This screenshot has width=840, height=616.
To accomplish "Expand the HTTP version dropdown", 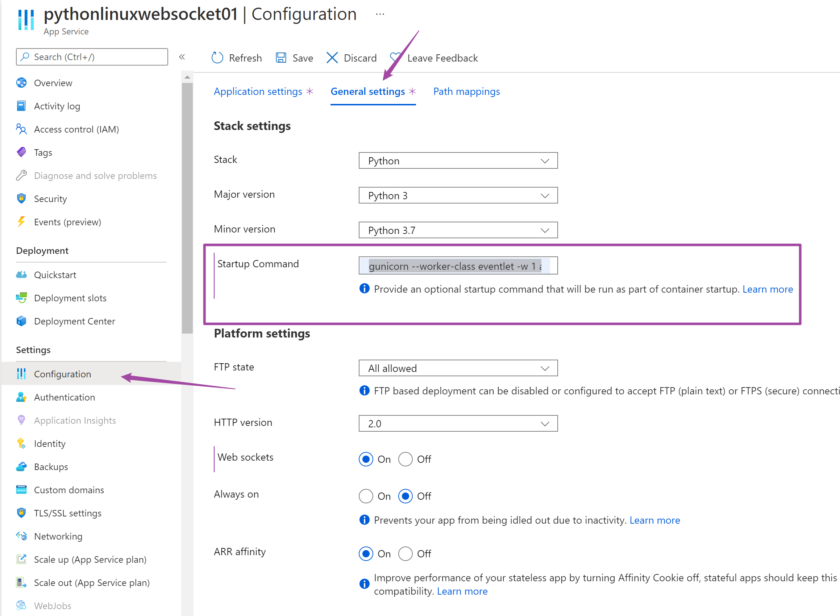I will point(458,424).
